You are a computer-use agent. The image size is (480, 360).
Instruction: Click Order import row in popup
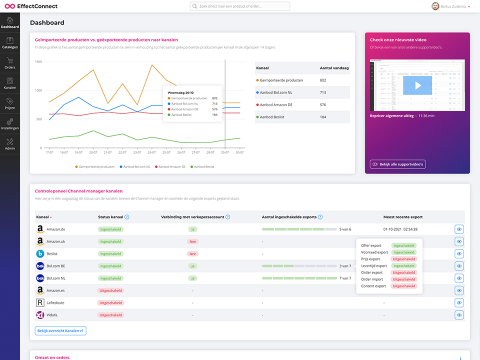389,279
